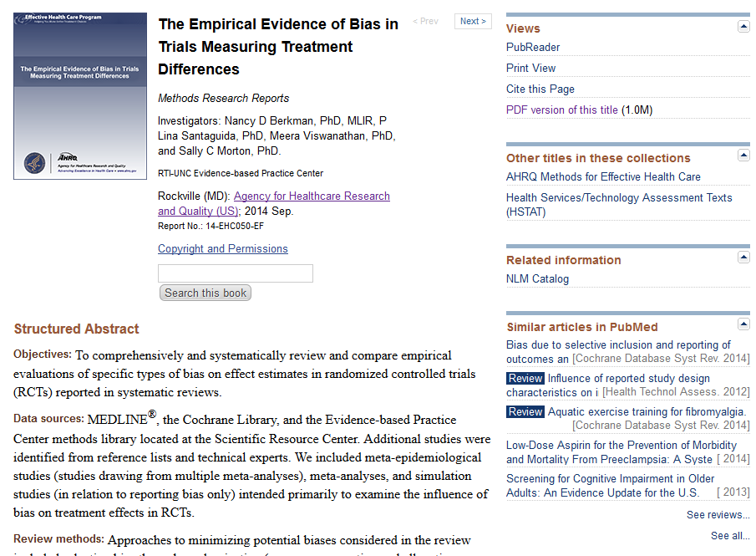
Task: Open Agency for Healthcare Research and Quality link
Action: [x=274, y=203]
